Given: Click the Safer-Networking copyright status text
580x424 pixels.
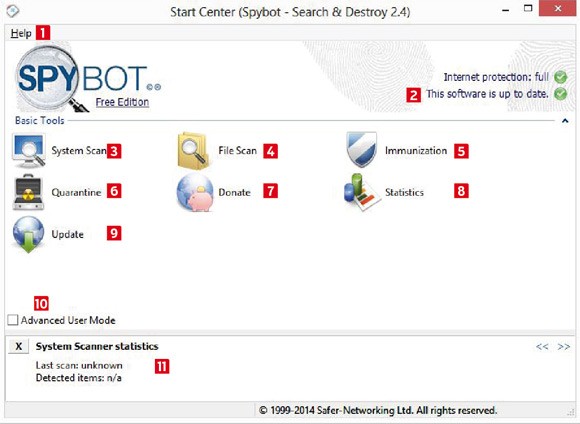Looking at the screenshot, I should [x=378, y=410].
